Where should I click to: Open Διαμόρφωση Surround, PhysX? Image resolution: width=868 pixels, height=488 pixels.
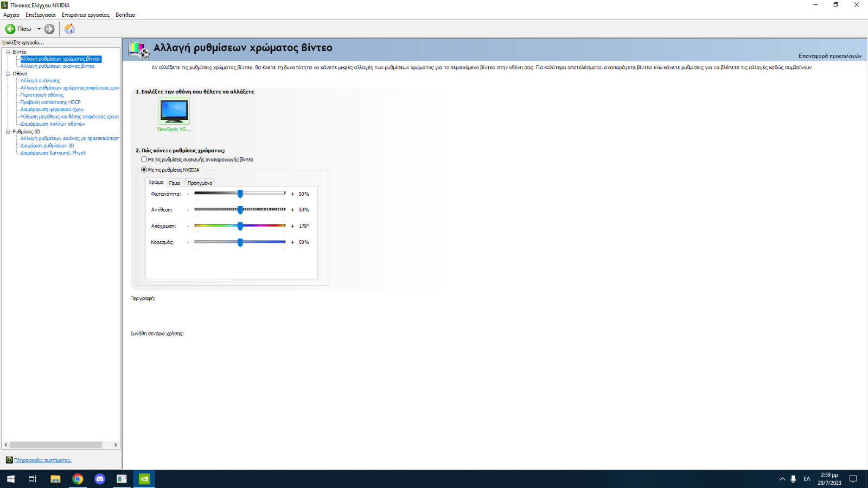click(53, 153)
